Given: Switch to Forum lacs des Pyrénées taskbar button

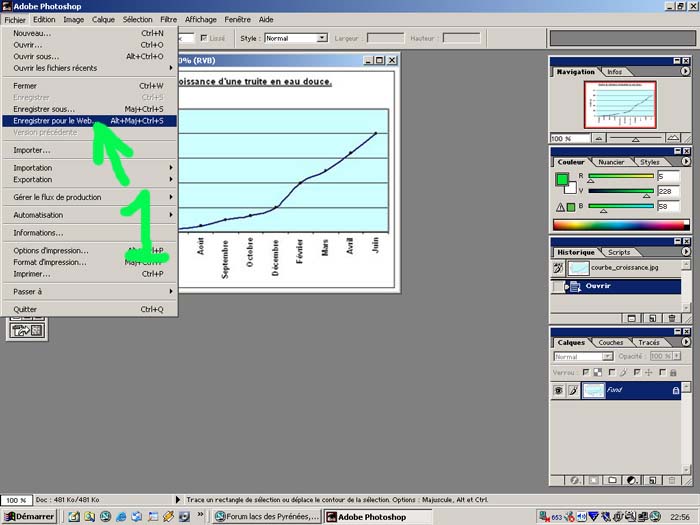Looking at the screenshot, I should (267, 516).
